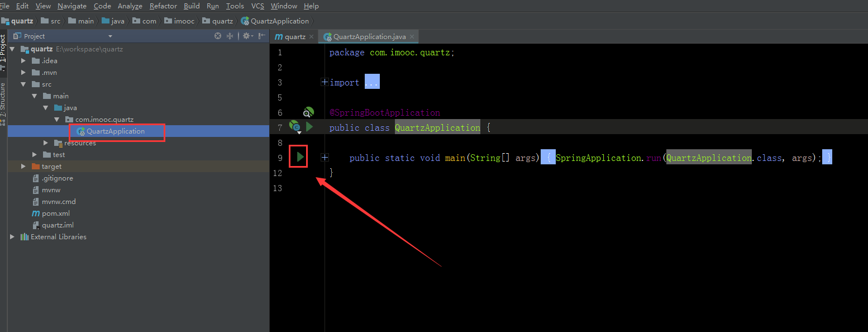
Task: Select line number 9 in the editor gutter
Action: click(x=280, y=156)
